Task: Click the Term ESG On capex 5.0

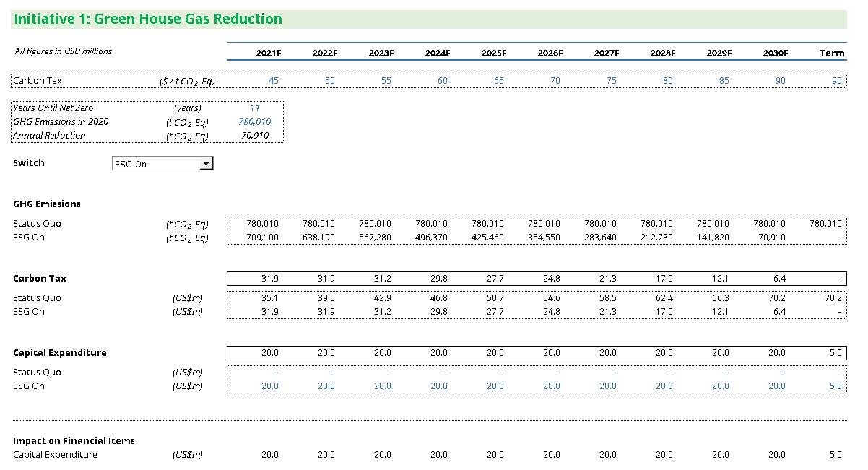Action: [x=836, y=386]
